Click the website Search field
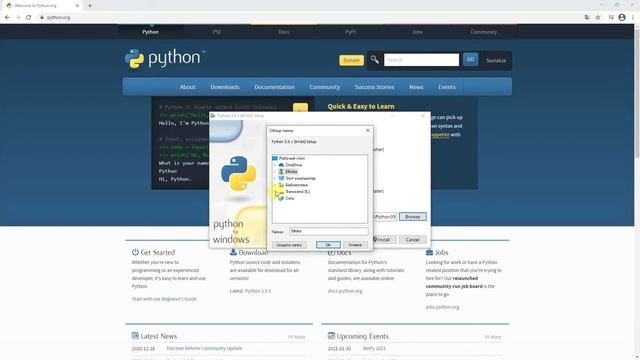640x360 pixels. pos(421,60)
